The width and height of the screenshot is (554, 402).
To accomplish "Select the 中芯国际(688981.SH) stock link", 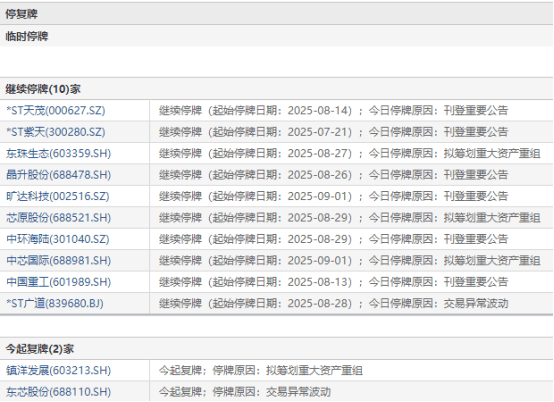I will 59,261.
